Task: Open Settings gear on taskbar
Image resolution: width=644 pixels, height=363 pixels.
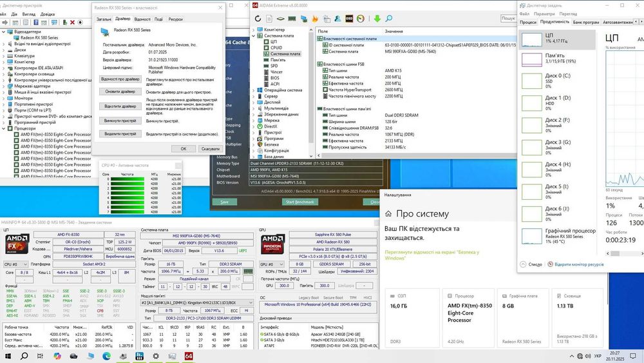Action: pos(156,356)
